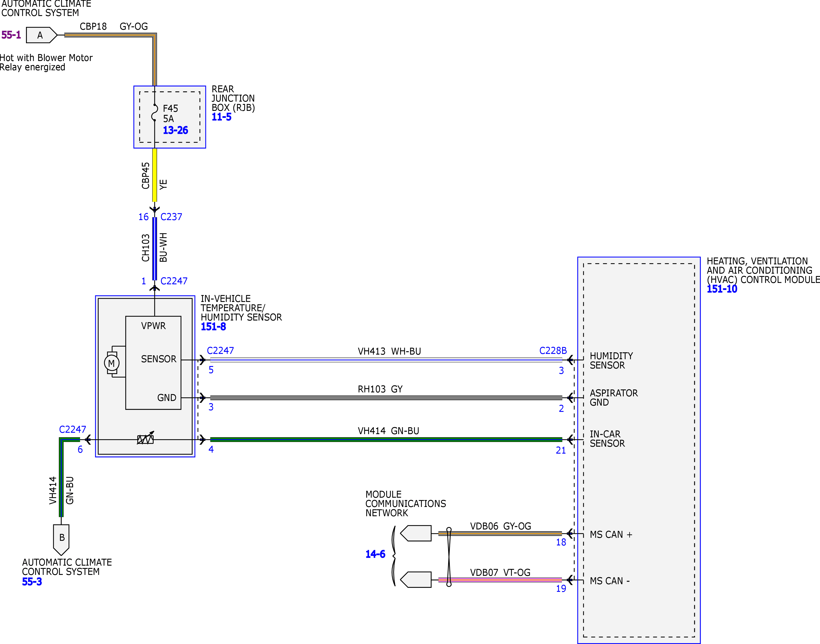Click the yellow CBP45 wire

[155, 175]
